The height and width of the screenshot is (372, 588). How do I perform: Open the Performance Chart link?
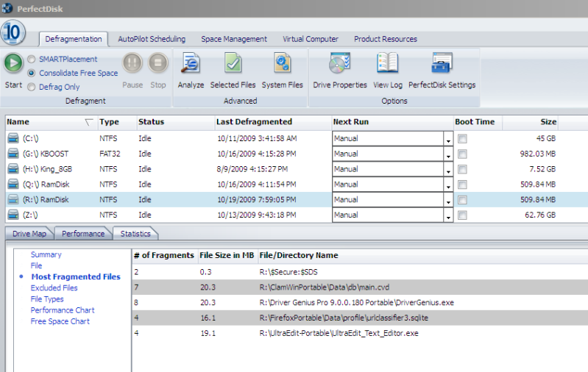pyautogui.click(x=63, y=310)
